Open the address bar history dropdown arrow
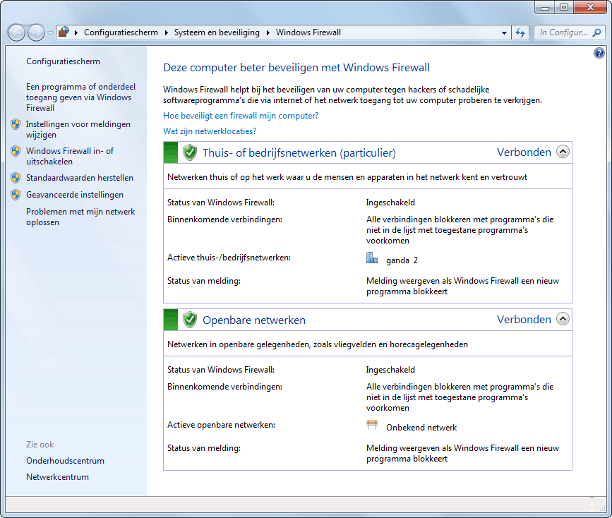612x518 pixels. (504, 33)
